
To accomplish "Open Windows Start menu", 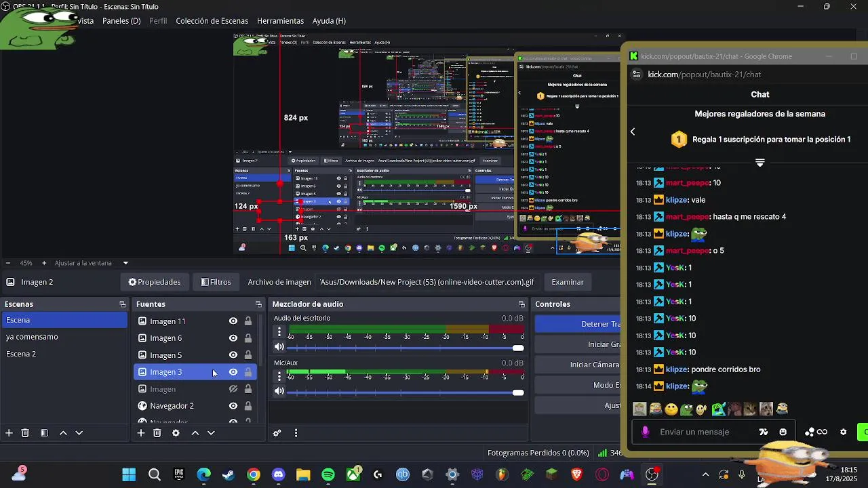I will 129,475.
